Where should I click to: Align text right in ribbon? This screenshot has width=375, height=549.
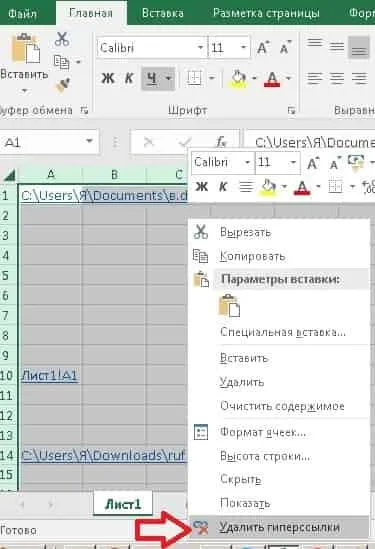tap(359, 78)
